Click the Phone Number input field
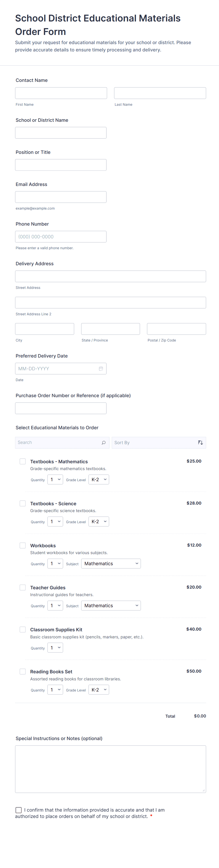This screenshot has height=868, width=219. pos(61,236)
